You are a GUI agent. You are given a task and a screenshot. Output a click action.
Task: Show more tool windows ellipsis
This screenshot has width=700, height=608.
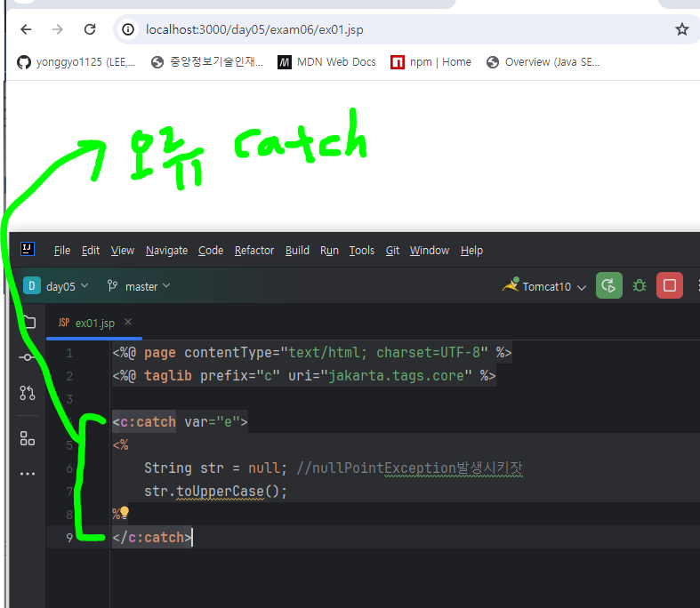pos(28,474)
